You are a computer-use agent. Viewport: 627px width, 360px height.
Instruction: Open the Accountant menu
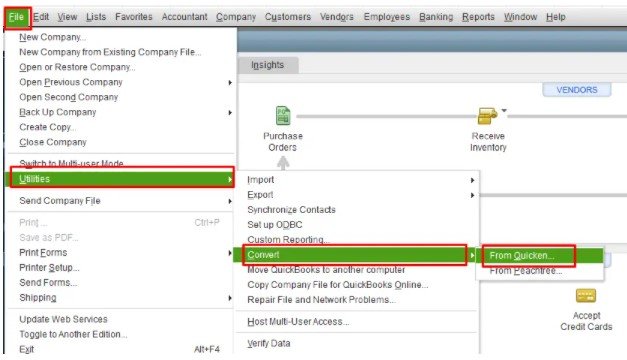click(184, 17)
